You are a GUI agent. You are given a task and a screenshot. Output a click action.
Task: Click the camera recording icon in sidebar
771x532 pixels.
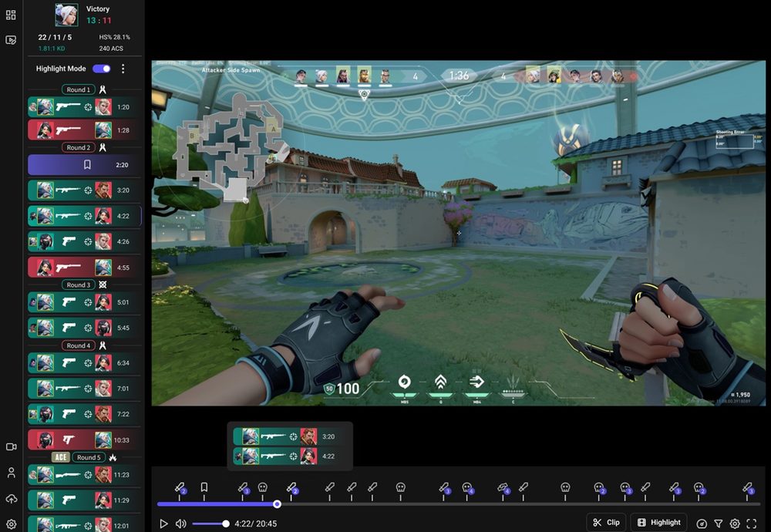coord(11,446)
